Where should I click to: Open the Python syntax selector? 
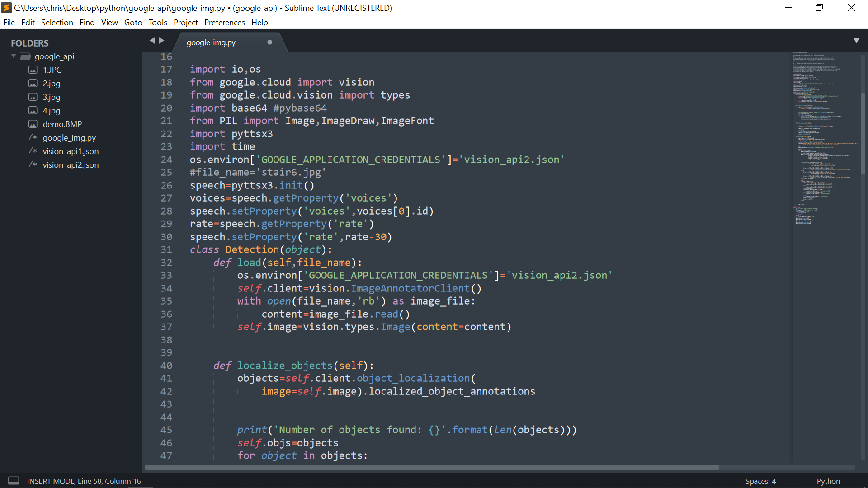(x=828, y=481)
